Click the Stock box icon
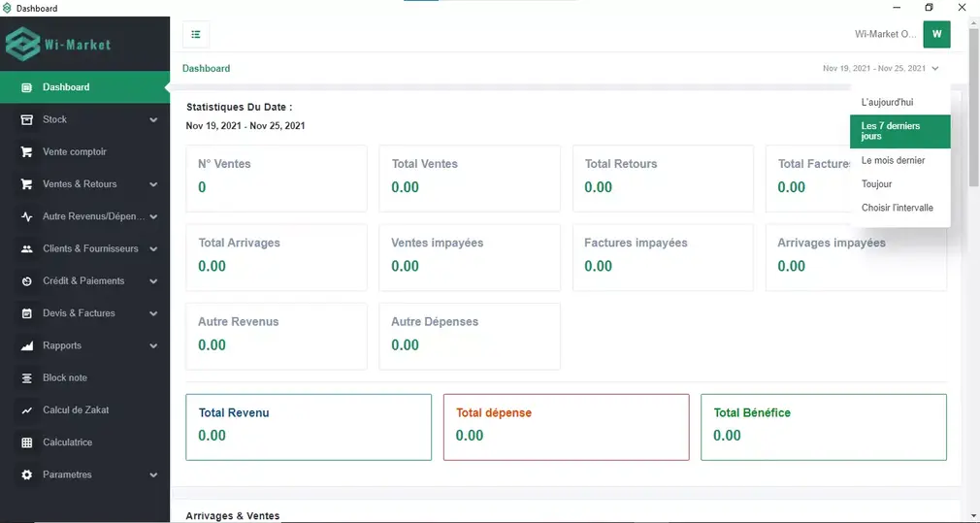The height and width of the screenshot is (523, 980). [x=26, y=119]
